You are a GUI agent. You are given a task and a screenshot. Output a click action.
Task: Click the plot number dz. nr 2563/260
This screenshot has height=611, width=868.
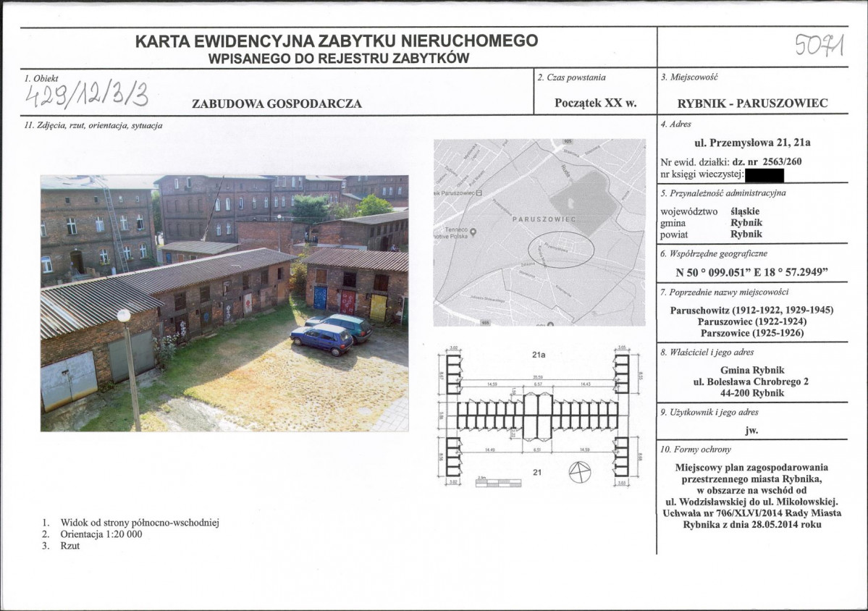(x=767, y=162)
